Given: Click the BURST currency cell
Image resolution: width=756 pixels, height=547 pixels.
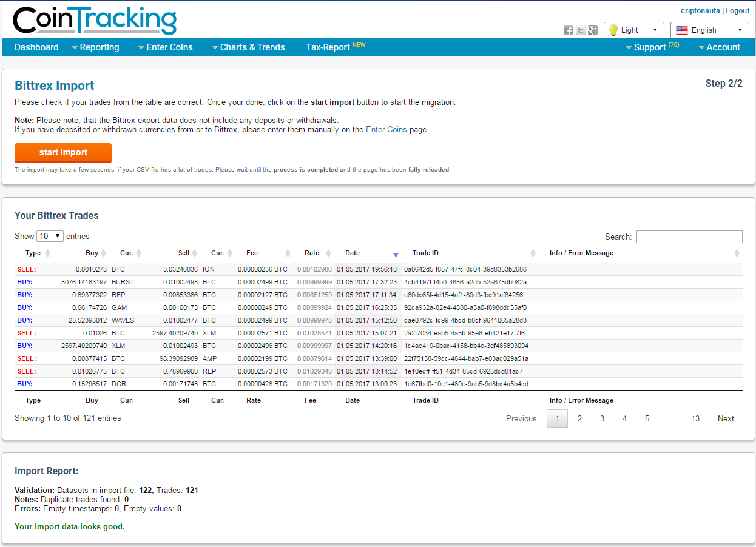Looking at the screenshot, I should [x=123, y=282].
